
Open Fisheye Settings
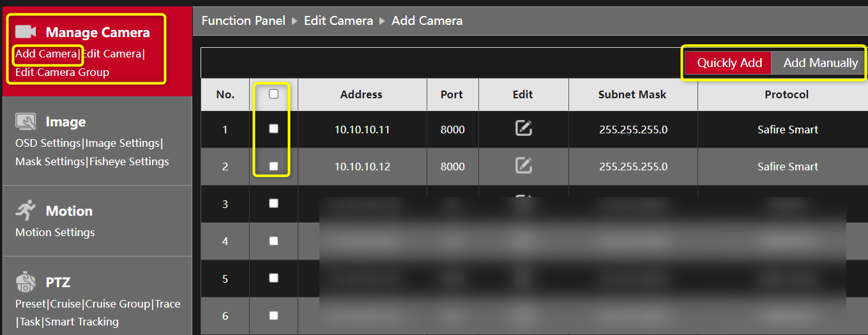click(129, 161)
